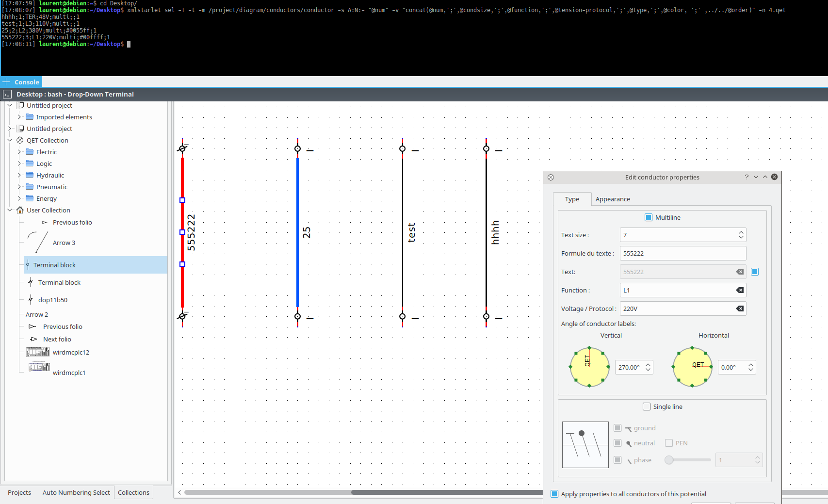Screen dimensions: 828x504
Task: Click the User Collection home icon
Action: coord(20,210)
